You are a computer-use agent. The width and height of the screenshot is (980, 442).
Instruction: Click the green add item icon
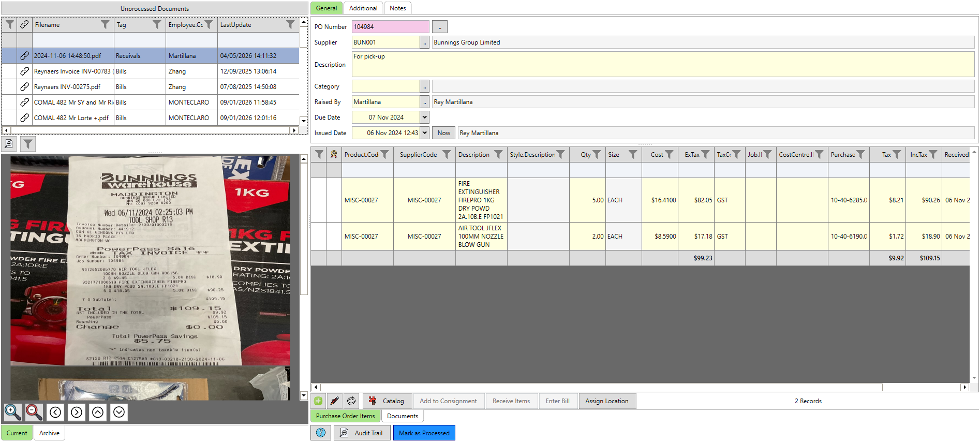click(x=318, y=401)
